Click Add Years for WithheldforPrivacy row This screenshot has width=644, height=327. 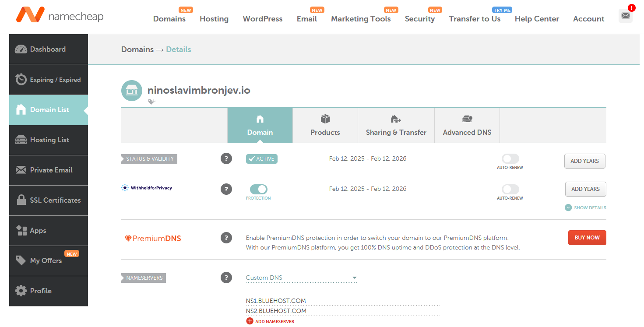click(x=585, y=189)
